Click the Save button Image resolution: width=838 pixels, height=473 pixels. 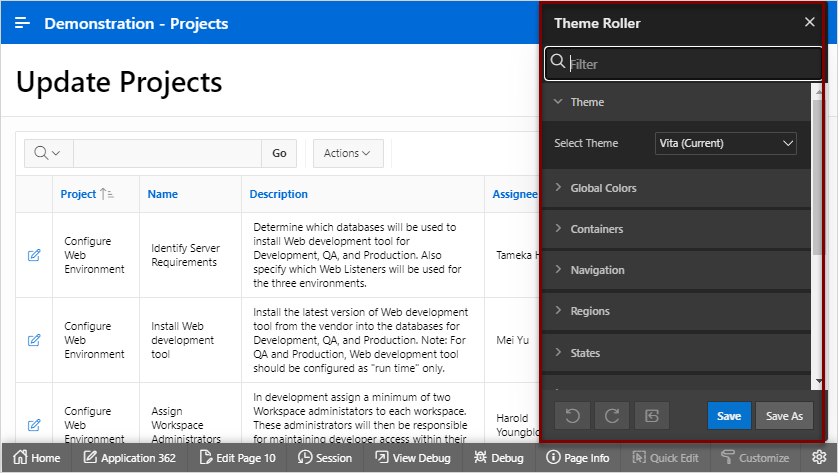pos(729,416)
